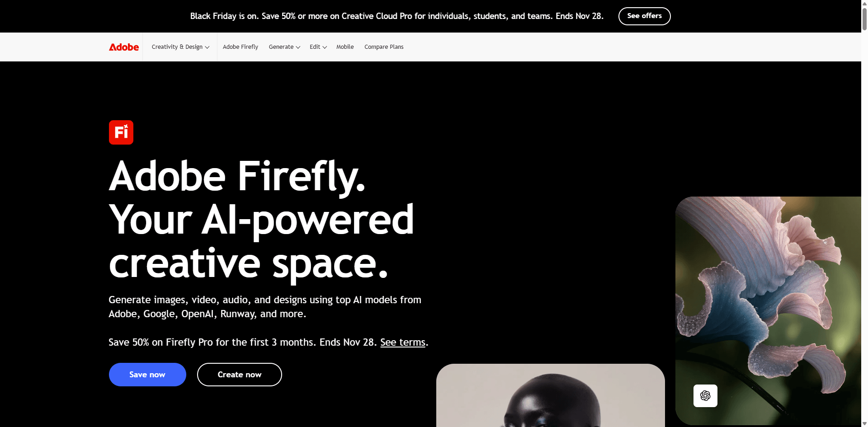Click the blue Save now button
This screenshot has width=868, height=427.
pos(147,375)
